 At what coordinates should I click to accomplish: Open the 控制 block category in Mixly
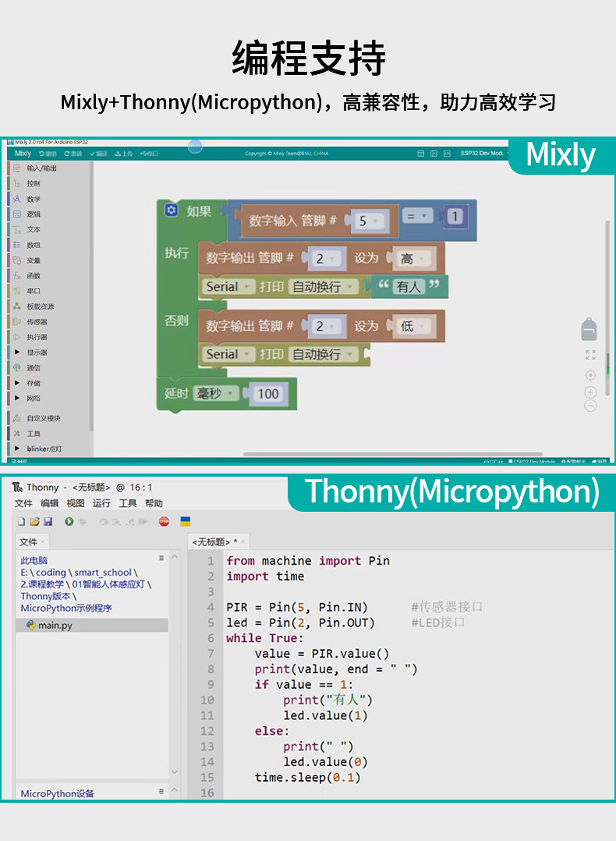tap(34, 183)
